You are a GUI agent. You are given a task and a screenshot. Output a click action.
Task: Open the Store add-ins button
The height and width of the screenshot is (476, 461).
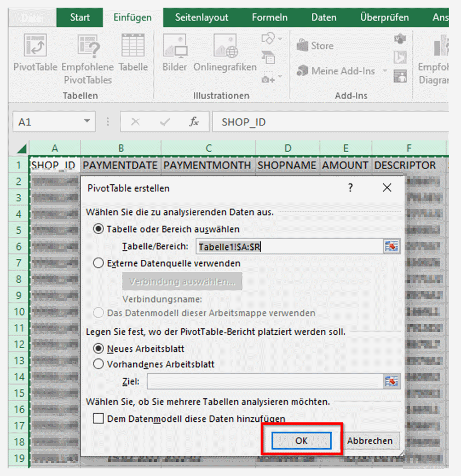pyautogui.click(x=315, y=46)
